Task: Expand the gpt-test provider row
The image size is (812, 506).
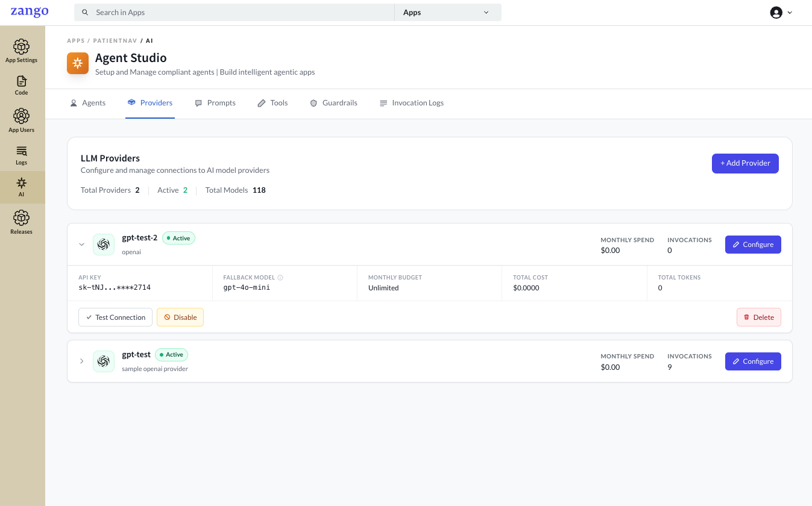Action: [x=81, y=361]
